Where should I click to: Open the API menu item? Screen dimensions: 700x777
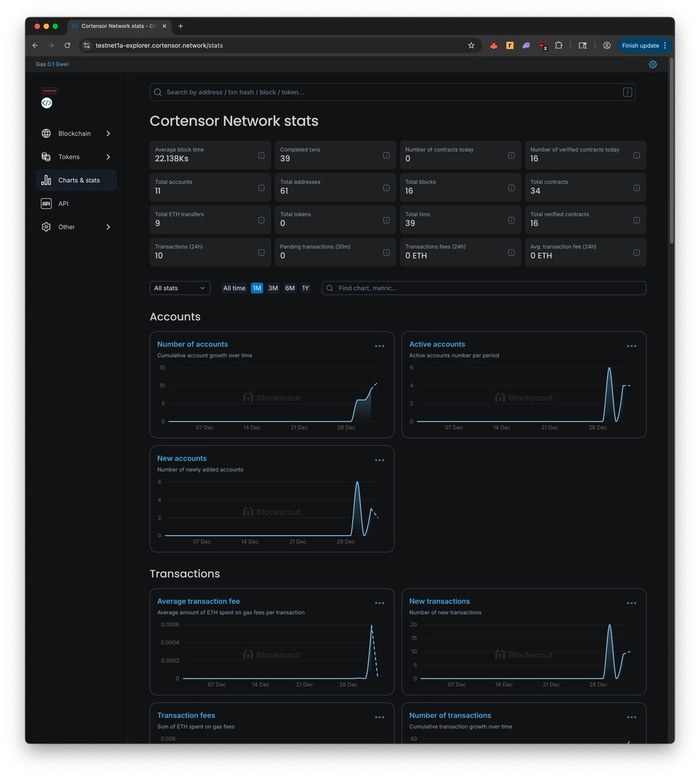pyautogui.click(x=76, y=203)
